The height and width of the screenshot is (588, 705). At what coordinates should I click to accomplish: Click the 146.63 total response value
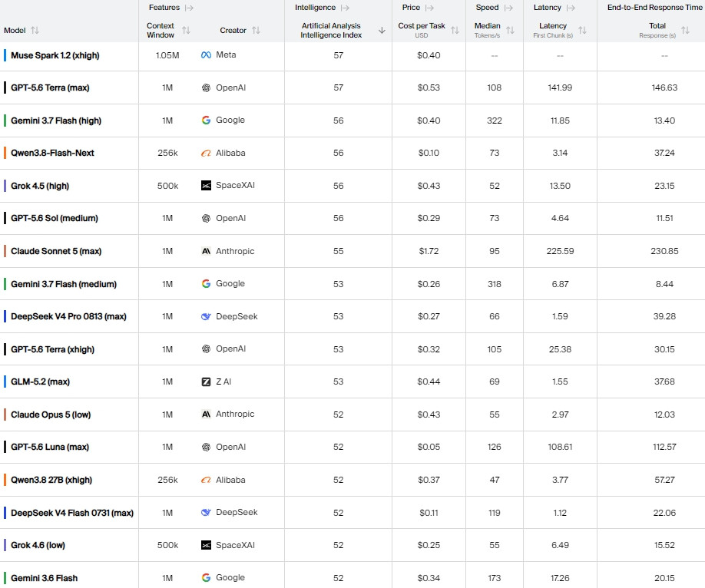click(x=664, y=88)
